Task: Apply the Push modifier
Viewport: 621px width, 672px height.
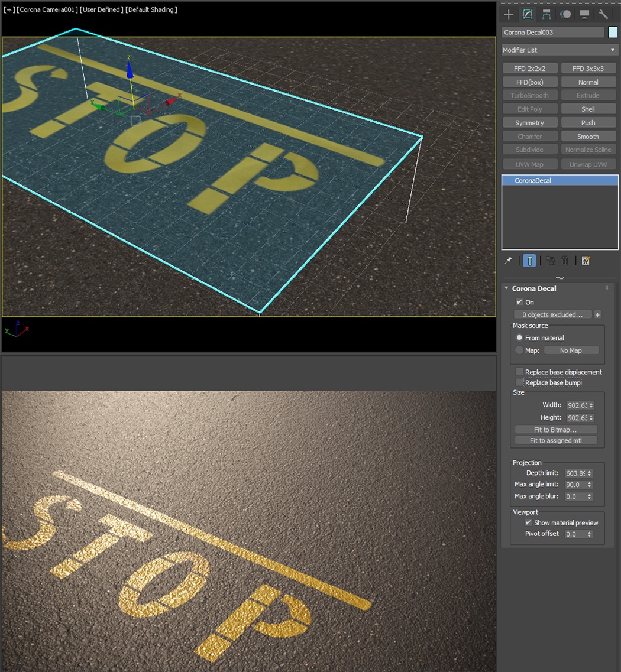Action: point(588,123)
